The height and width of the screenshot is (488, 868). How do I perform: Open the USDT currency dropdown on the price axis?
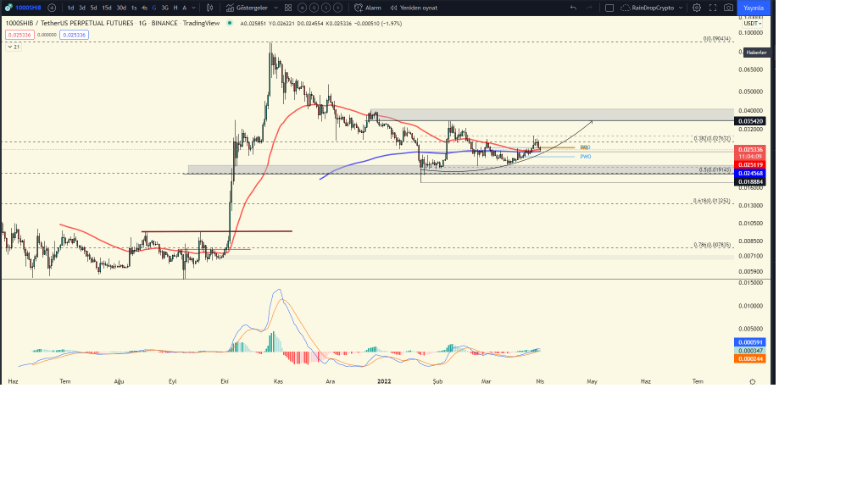754,23
